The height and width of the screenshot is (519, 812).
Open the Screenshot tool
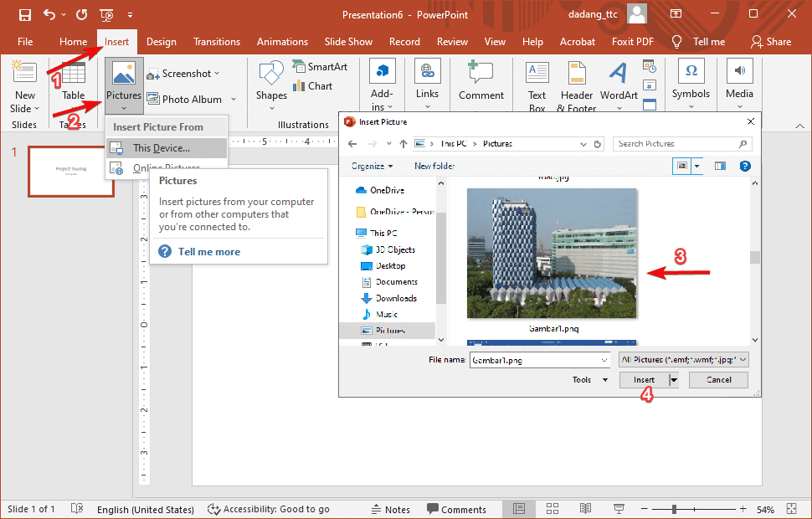[183, 73]
